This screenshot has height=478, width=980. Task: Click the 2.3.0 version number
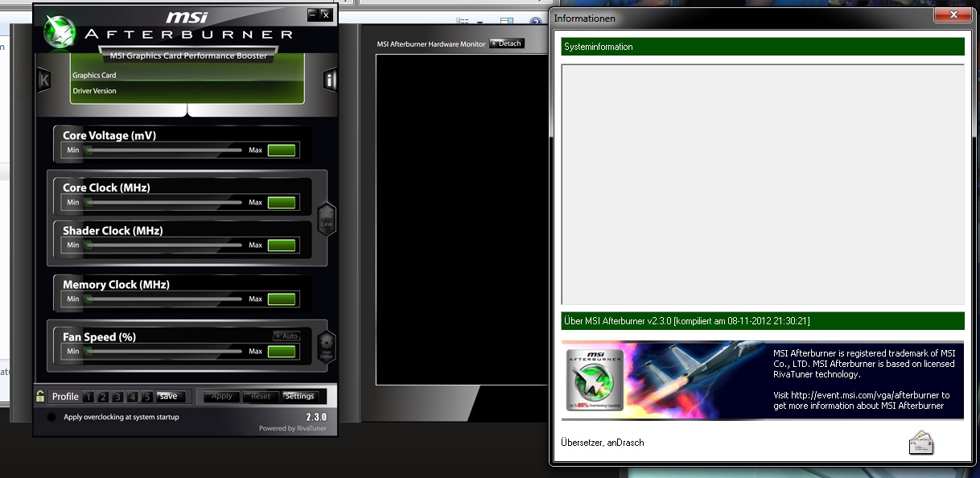tap(316, 417)
